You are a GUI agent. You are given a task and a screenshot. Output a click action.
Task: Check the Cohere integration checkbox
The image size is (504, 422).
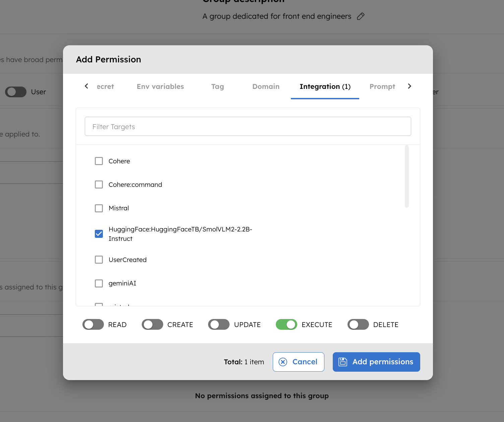point(99,161)
